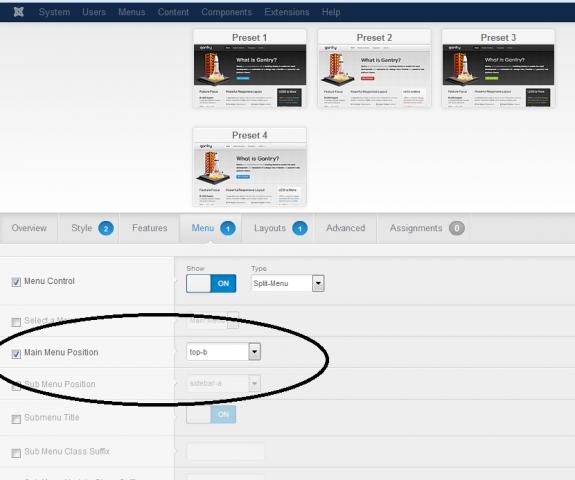The width and height of the screenshot is (575, 480).
Task: Apply the Preset 3 theme thumbnail
Action: coord(498,69)
